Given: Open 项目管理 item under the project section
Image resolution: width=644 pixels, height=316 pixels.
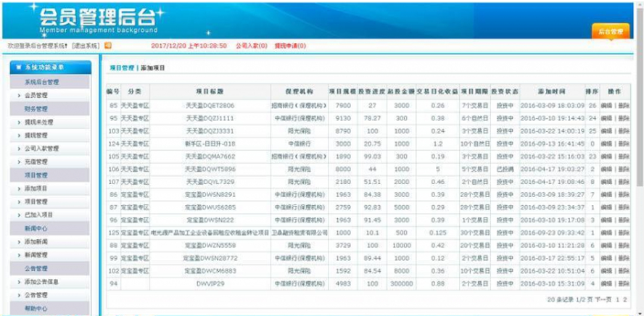Looking at the screenshot, I should click(x=36, y=201).
